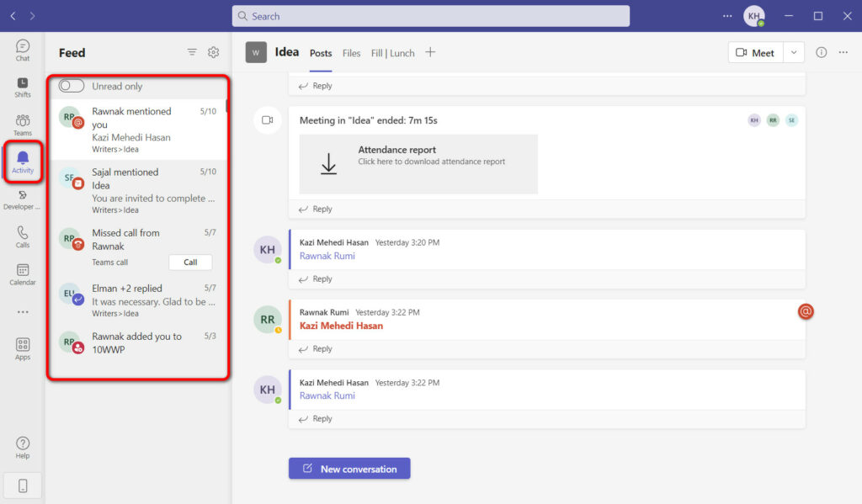The image size is (862, 504).
Task: Open 'Elman +2 replied' feed item
Action: (138, 300)
